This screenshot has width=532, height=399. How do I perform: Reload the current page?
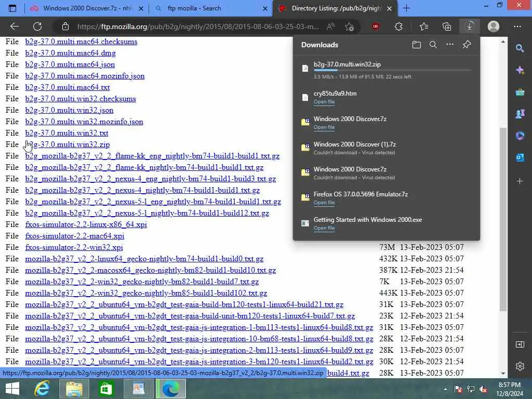pos(37,26)
